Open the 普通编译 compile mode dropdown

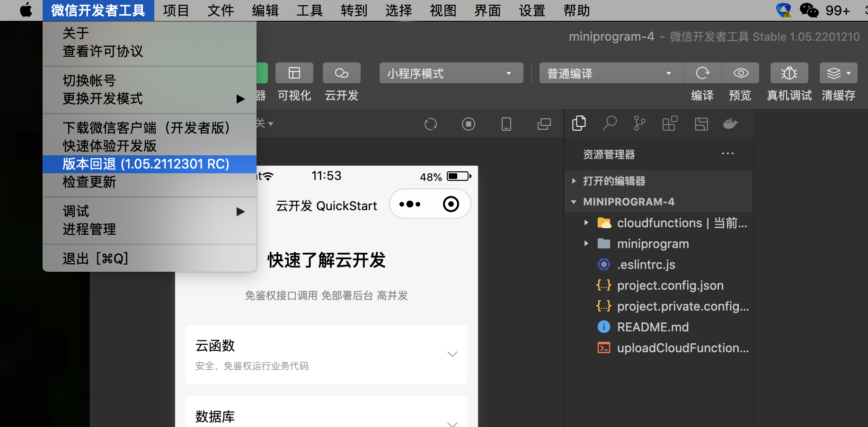click(x=611, y=73)
